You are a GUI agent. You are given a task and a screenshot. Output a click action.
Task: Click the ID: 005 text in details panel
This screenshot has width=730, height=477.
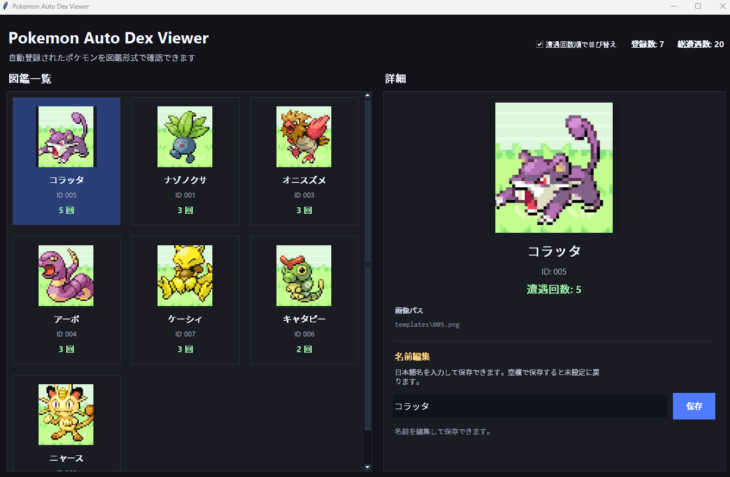pyautogui.click(x=554, y=272)
